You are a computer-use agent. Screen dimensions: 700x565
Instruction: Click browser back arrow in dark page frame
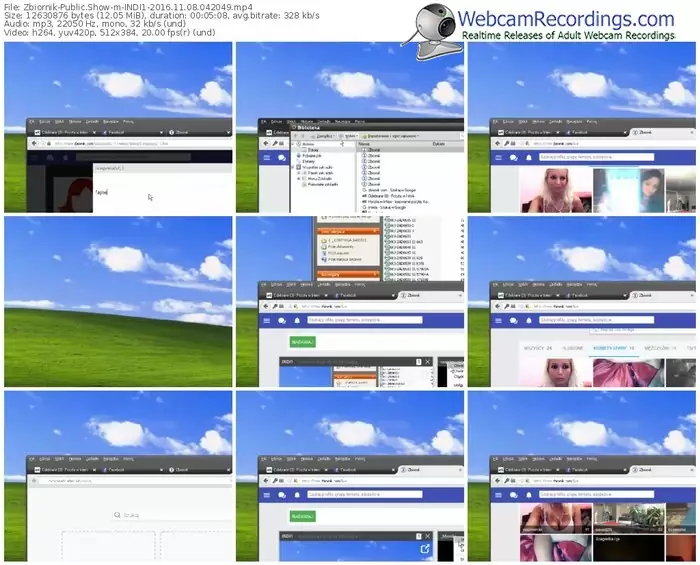point(34,143)
